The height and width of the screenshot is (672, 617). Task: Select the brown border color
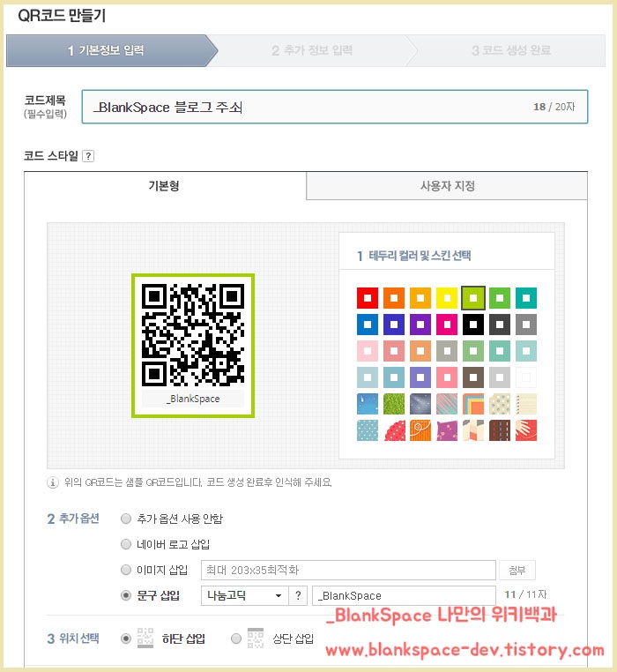pyautogui.click(x=473, y=377)
